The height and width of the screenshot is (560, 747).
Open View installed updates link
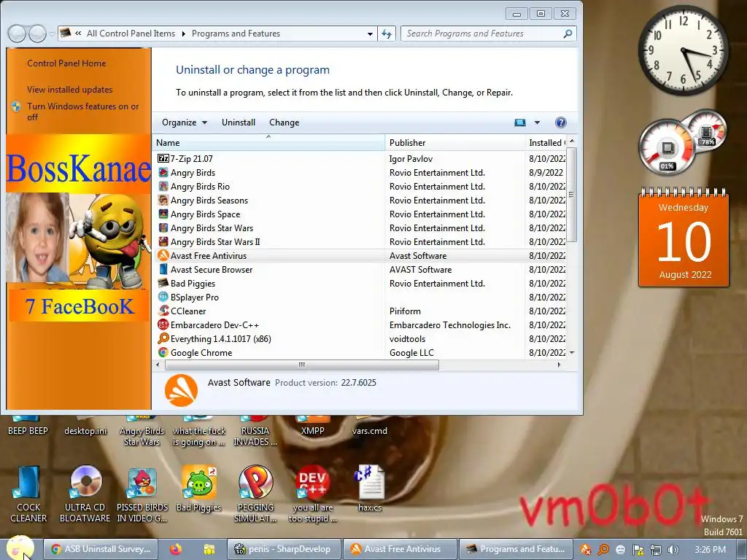tap(69, 90)
